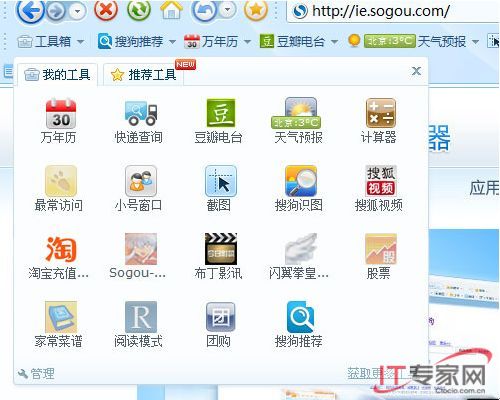This screenshot has width=500, height=400.
Task: Expand the dropdown beside undo button
Action: (228, 10)
